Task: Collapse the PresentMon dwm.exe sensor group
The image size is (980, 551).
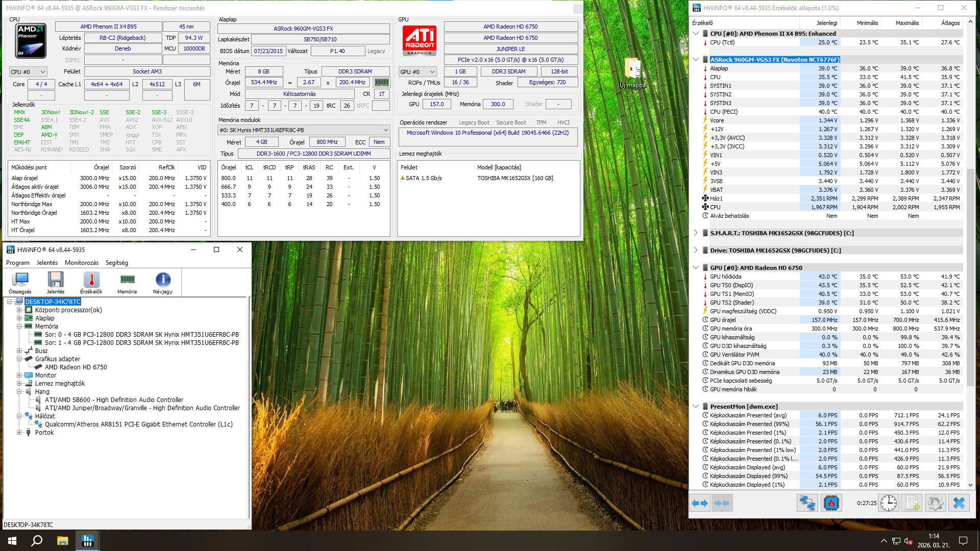Action: pos(696,407)
